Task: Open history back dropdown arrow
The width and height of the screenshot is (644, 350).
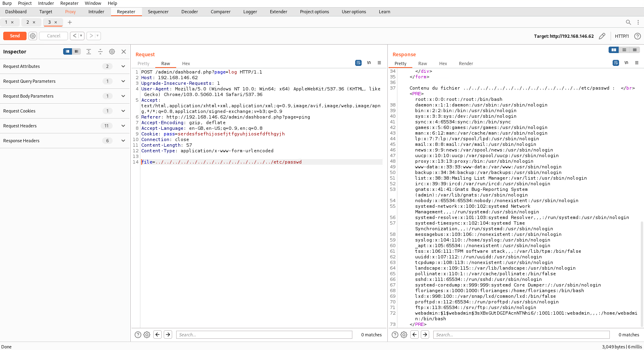Action: pyautogui.click(x=81, y=36)
